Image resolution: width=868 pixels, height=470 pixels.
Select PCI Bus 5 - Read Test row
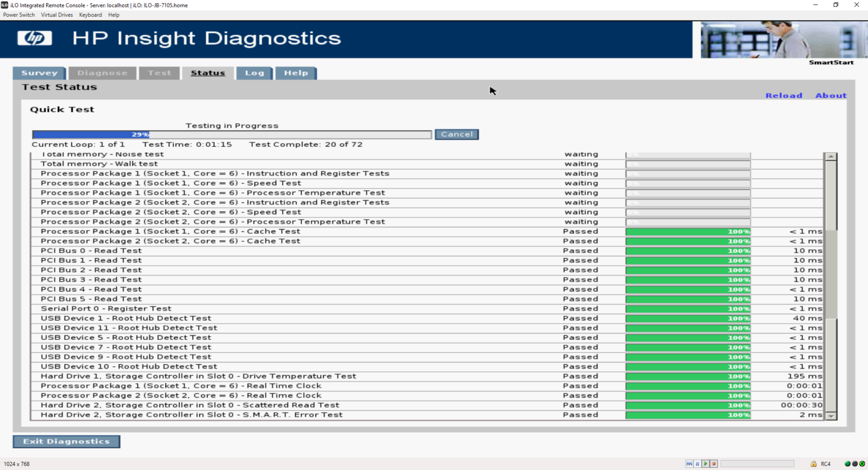coord(427,299)
